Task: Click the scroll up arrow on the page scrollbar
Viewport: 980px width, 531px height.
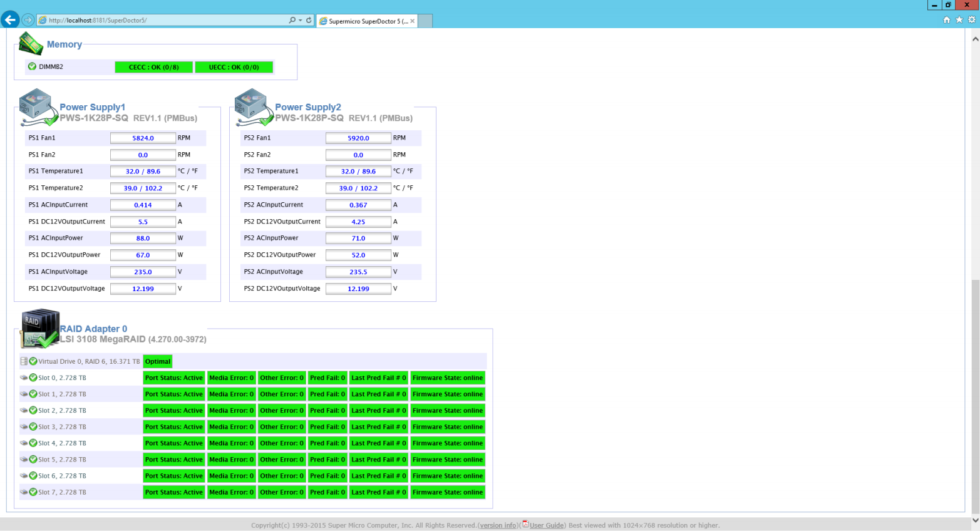Action: [975, 39]
